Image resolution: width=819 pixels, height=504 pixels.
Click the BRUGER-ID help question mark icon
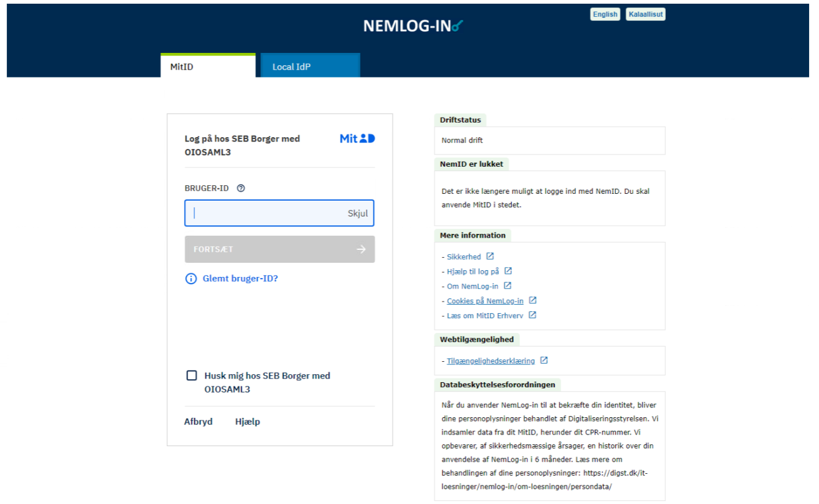pos(241,188)
